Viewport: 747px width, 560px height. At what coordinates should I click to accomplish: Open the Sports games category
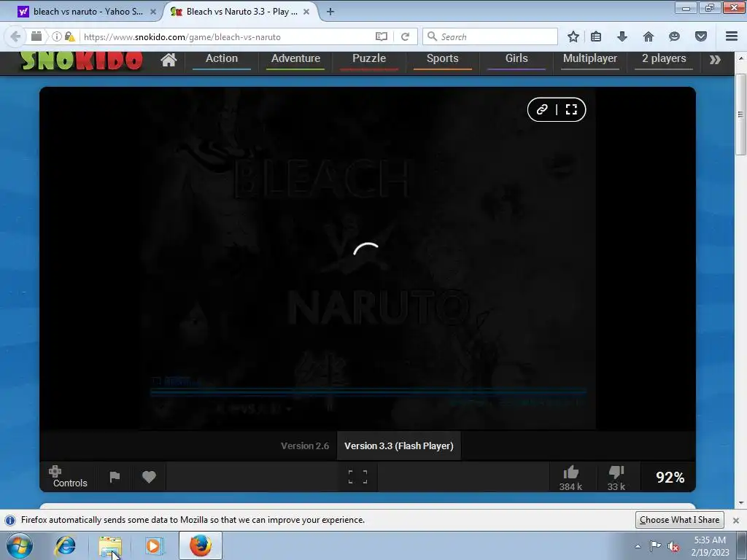[x=443, y=59]
